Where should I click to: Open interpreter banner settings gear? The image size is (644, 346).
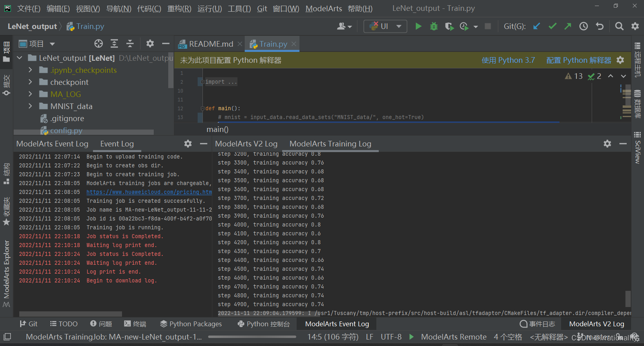coord(620,60)
